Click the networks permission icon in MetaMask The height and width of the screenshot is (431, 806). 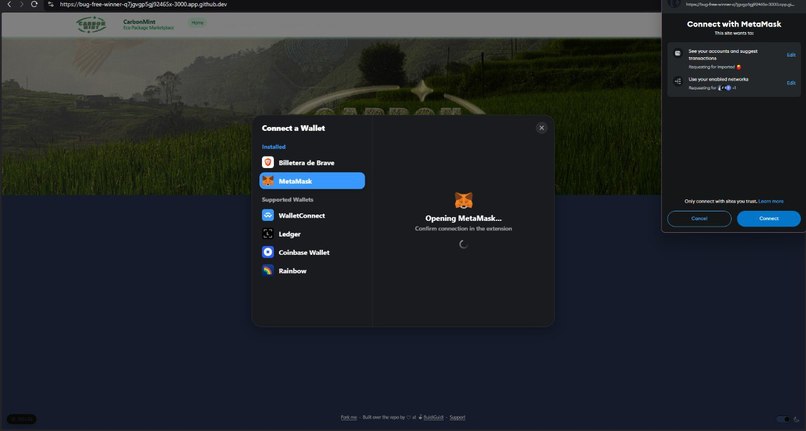pos(677,81)
